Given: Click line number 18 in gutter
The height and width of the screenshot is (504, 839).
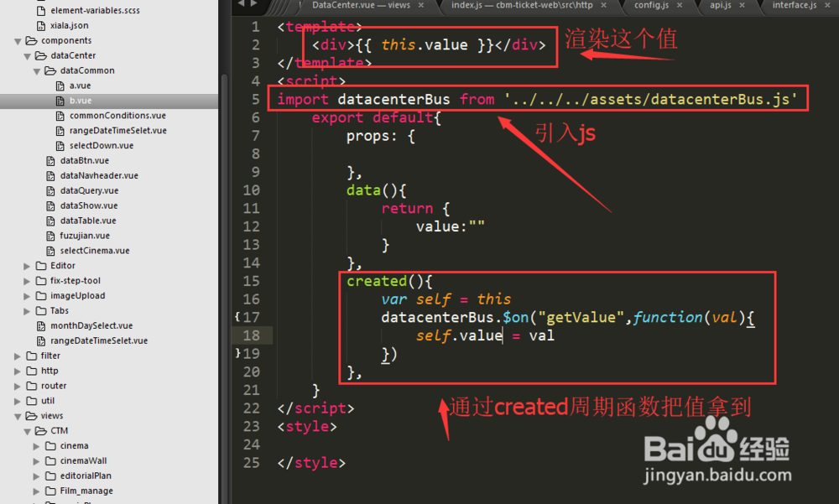Looking at the screenshot, I should point(251,335).
